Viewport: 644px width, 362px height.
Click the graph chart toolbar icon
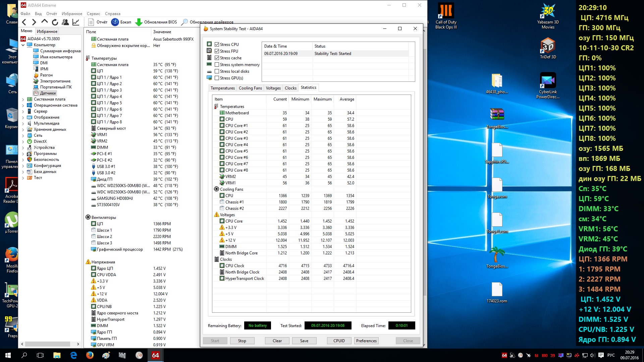tap(76, 22)
